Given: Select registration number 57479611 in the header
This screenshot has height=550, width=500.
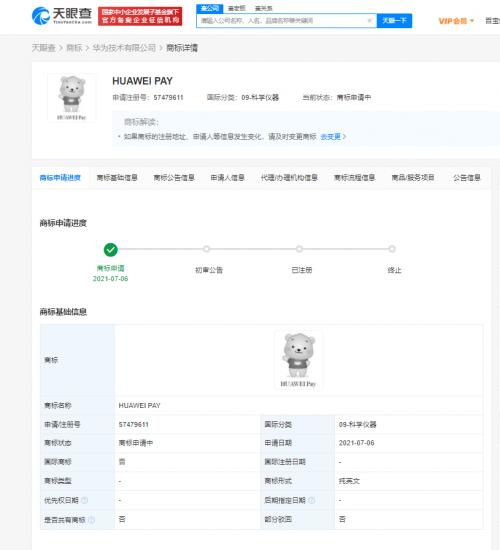Looking at the screenshot, I should point(168,98).
